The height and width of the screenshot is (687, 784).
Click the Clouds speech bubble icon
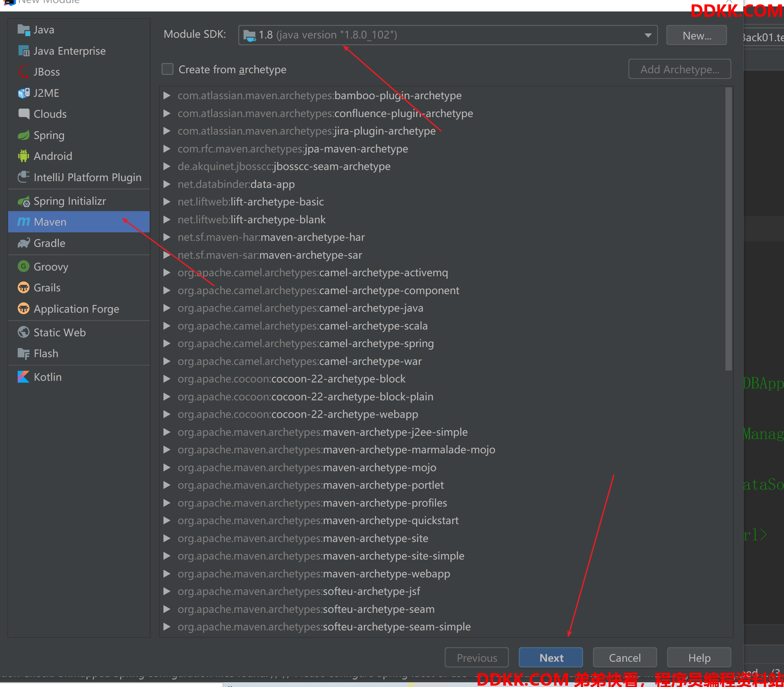(24, 114)
